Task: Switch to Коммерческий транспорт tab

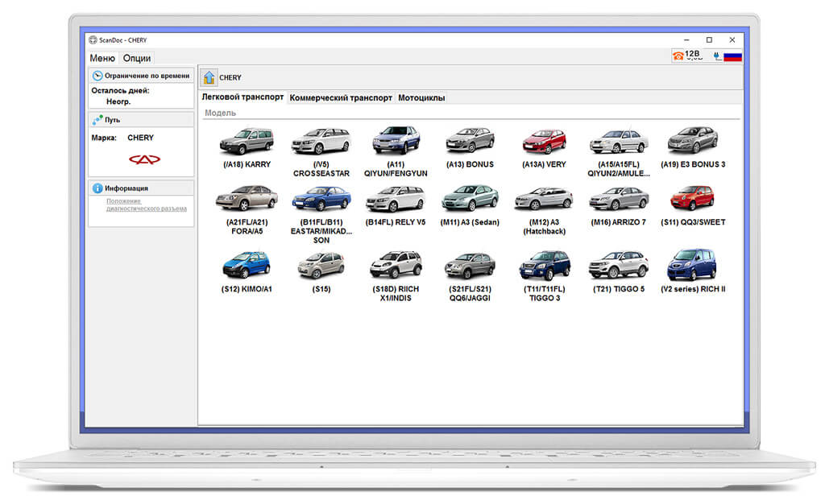Action: pyautogui.click(x=341, y=97)
